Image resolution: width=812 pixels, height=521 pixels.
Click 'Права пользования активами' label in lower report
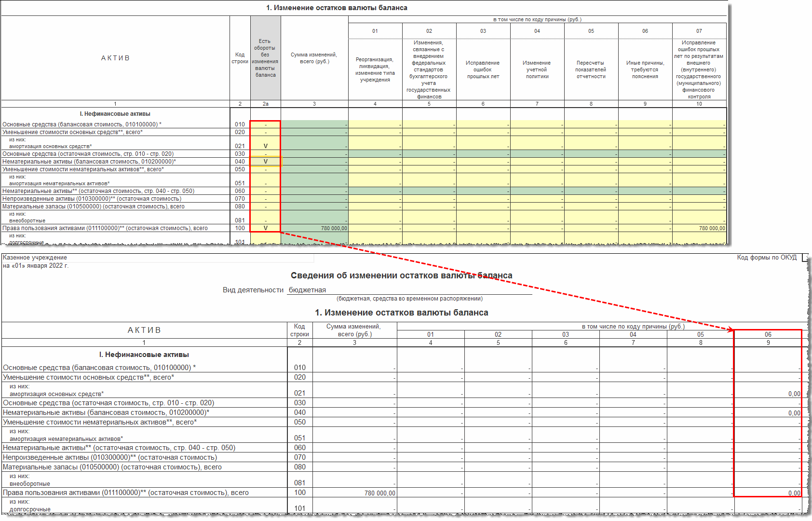coord(126,493)
